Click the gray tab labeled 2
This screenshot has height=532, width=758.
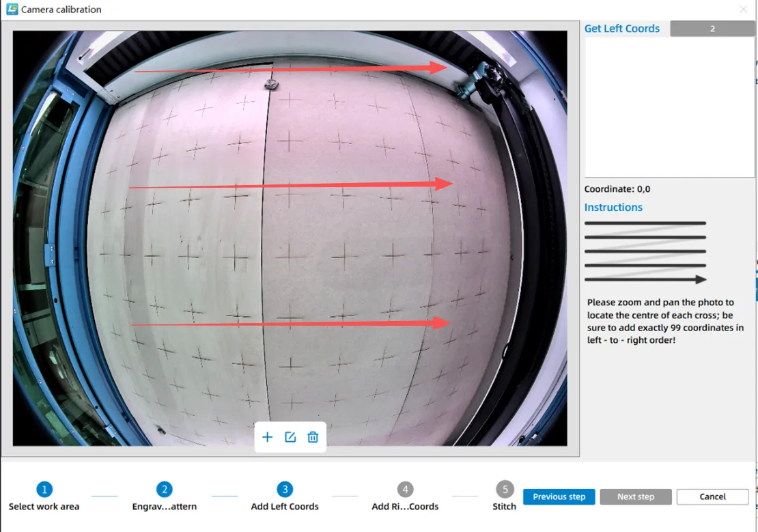tap(712, 29)
